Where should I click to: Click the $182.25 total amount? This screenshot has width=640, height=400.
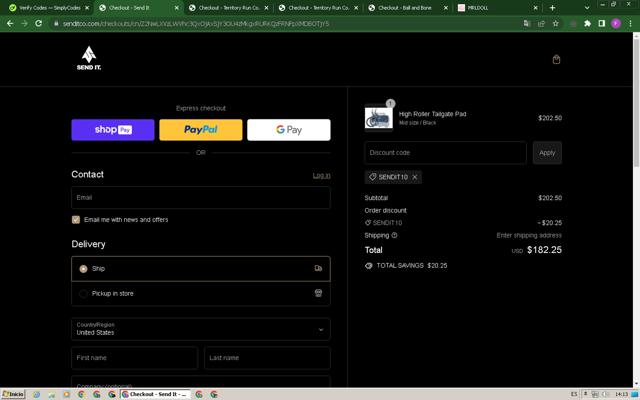click(x=544, y=250)
